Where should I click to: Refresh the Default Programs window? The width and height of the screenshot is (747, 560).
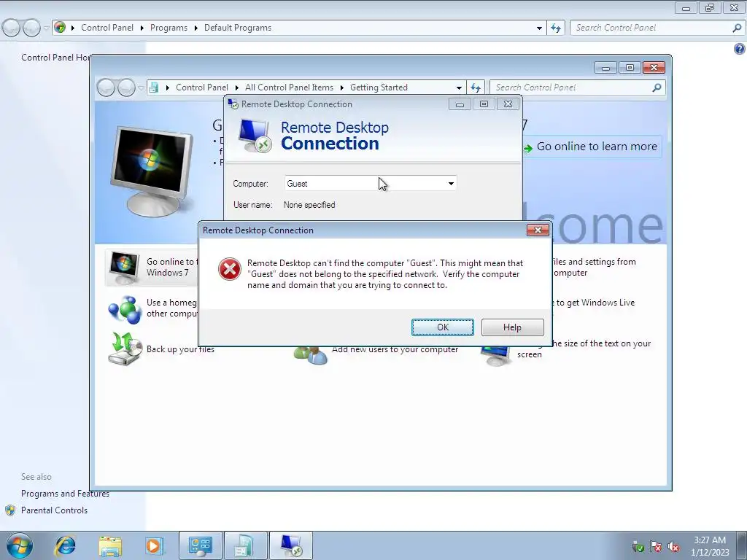point(555,28)
